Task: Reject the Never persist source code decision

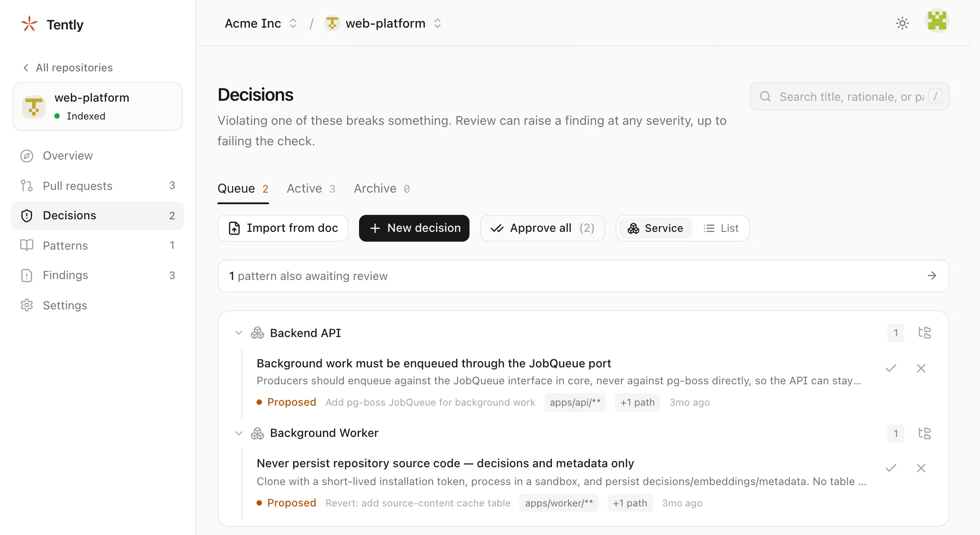Action: coord(921,468)
